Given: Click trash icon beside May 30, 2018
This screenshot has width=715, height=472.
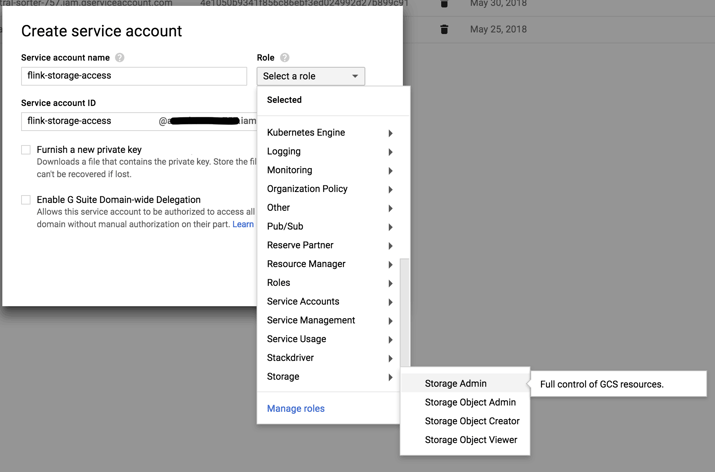Looking at the screenshot, I should tap(444, 4).
